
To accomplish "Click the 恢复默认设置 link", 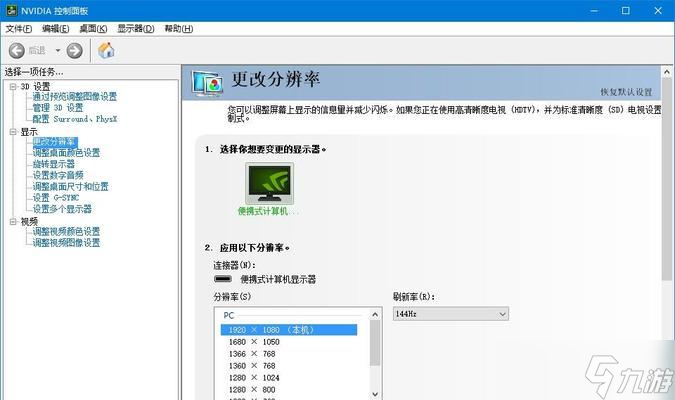I will click(625, 92).
